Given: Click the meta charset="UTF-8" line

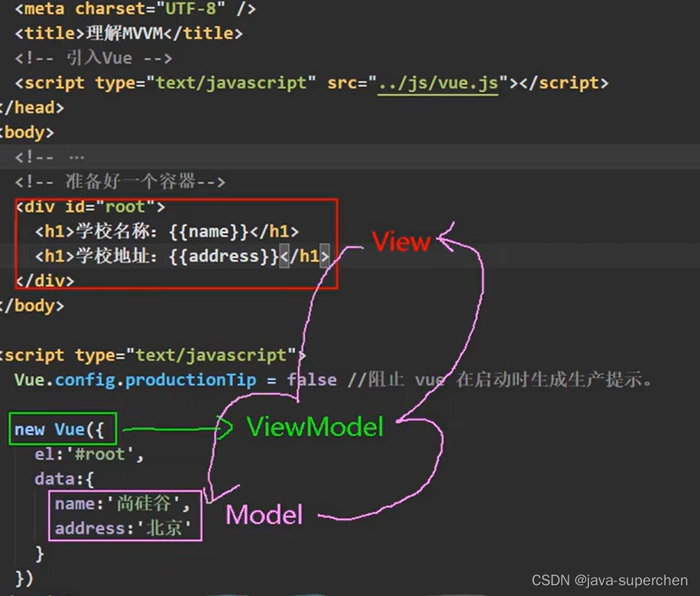Looking at the screenshot, I should [135, 9].
